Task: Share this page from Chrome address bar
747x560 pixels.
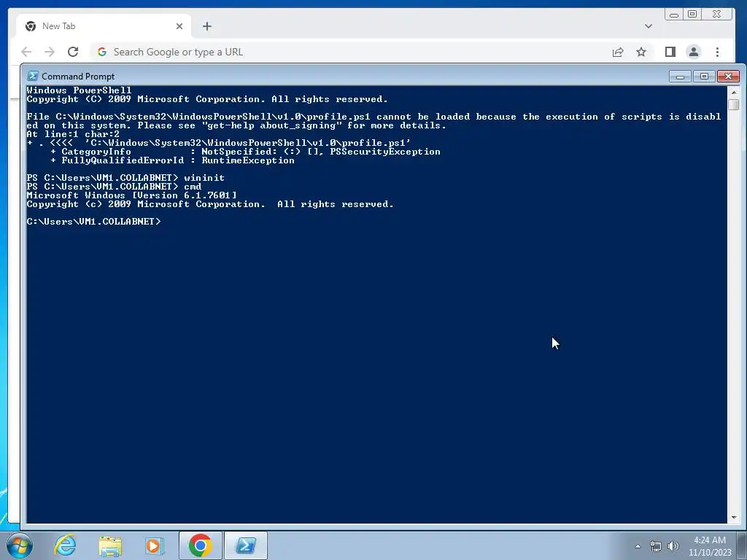Action: [618, 52]
